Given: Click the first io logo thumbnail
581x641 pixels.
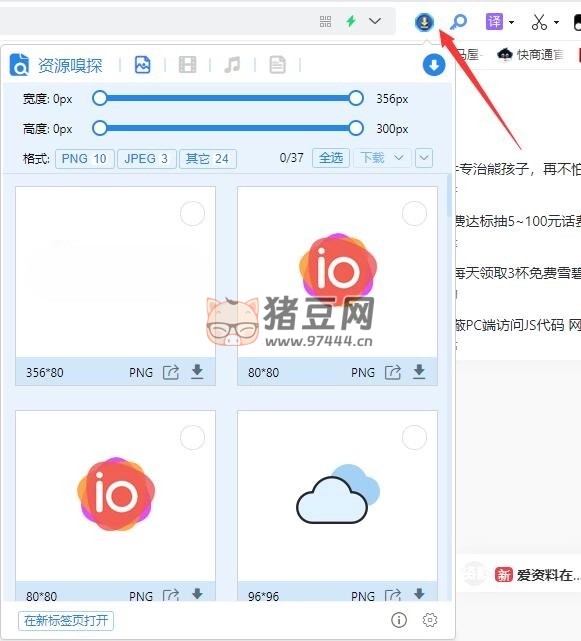Looking at the screenshot, I should [338, 270].
